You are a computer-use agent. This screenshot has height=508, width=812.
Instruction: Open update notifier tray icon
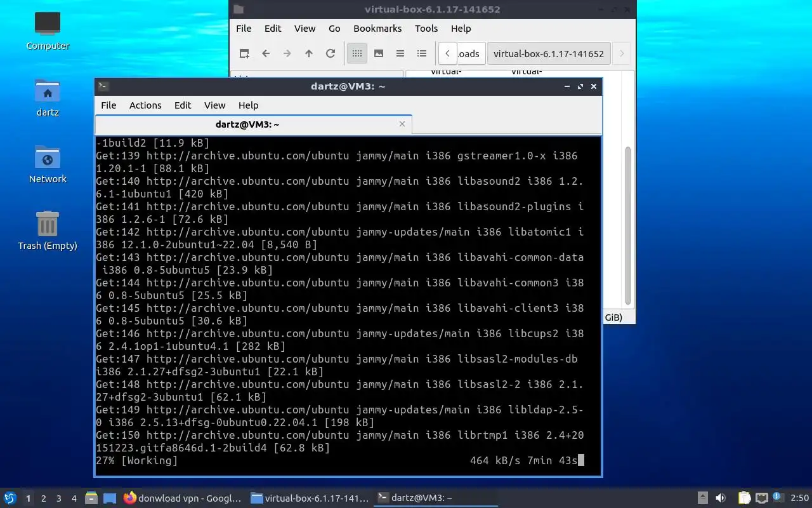(777, 498)
